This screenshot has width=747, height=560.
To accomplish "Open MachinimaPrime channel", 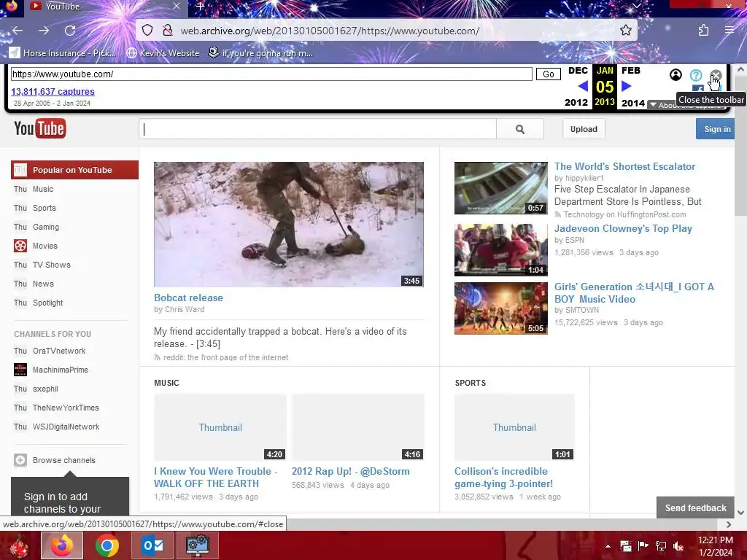I will click(60, 370).
